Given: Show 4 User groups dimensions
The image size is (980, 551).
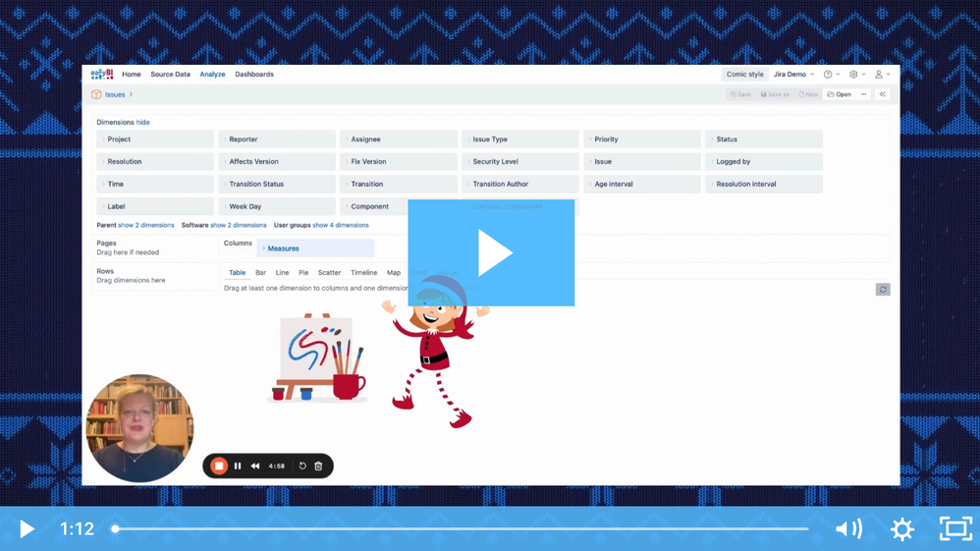Looking at the screenshot, I should [341, 225].
